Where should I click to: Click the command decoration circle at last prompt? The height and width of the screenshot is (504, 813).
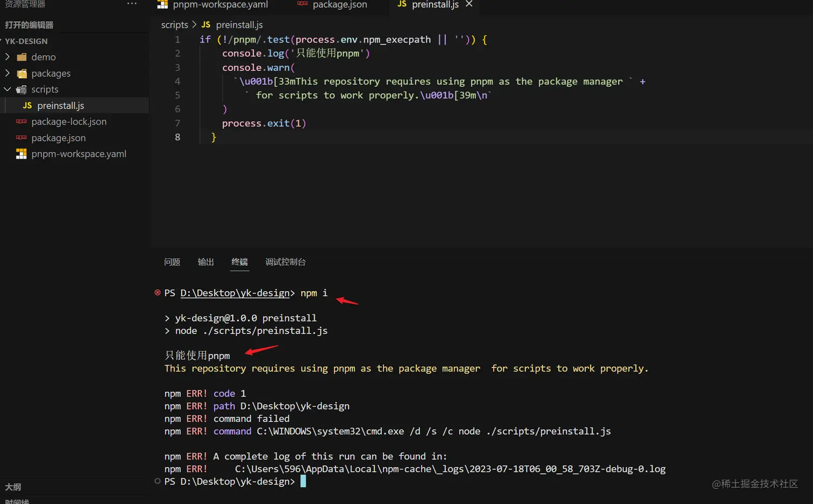(x=158, y=481)
